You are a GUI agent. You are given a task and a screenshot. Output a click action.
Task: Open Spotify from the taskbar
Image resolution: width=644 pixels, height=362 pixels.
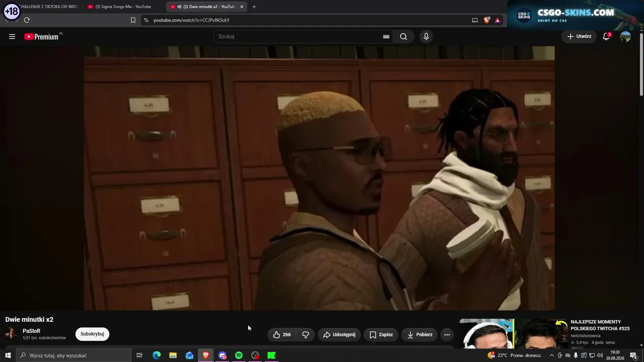[x=238, y=355]
